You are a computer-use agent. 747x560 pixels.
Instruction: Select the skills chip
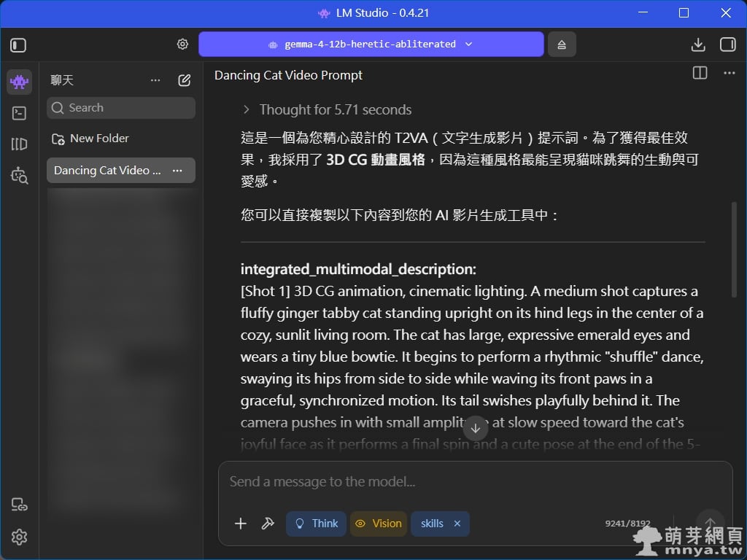tap(432, 524)
